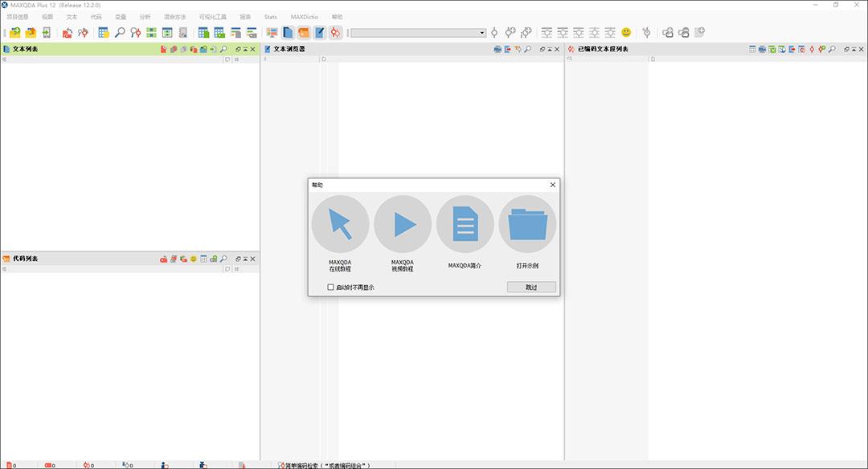Toggle the text browser window button in toolbar
This screenshot has height=469, width=868.
(319, 33)
